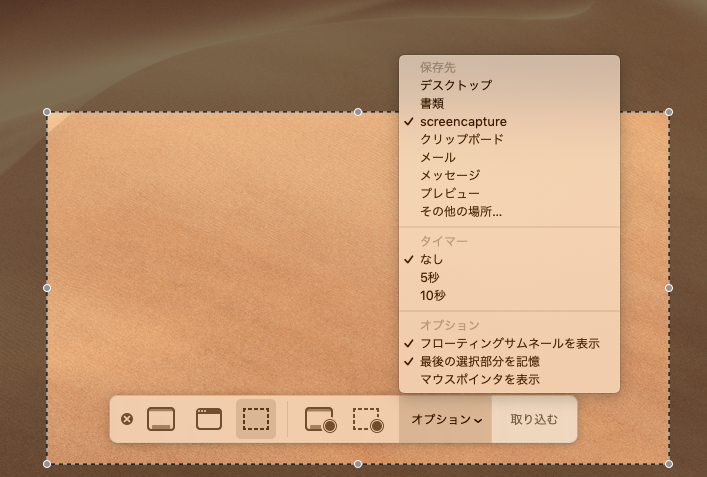The width and height of the screenshot is (707, 477).
Task: Click the top-center selection edge handle
Action: click(358, 112)
